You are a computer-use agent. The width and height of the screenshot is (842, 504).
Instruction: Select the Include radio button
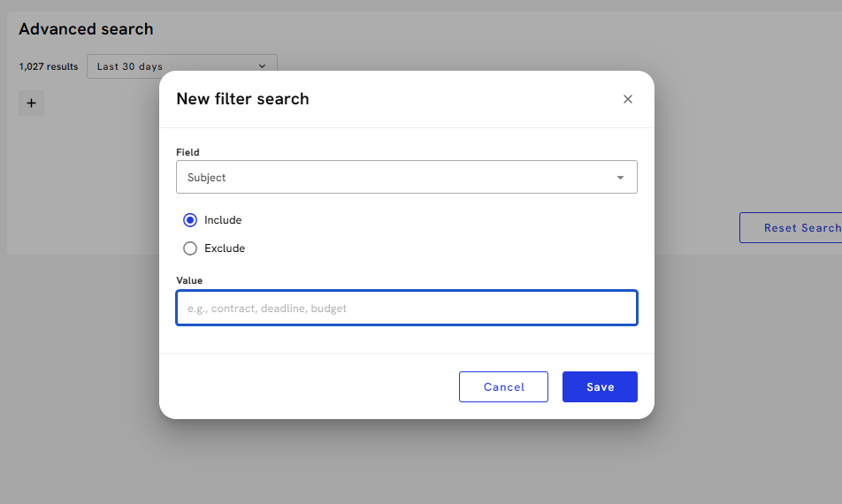tap(190, 220)
